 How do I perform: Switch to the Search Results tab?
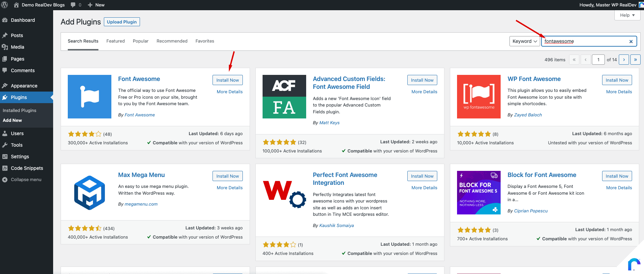(83, 41)
